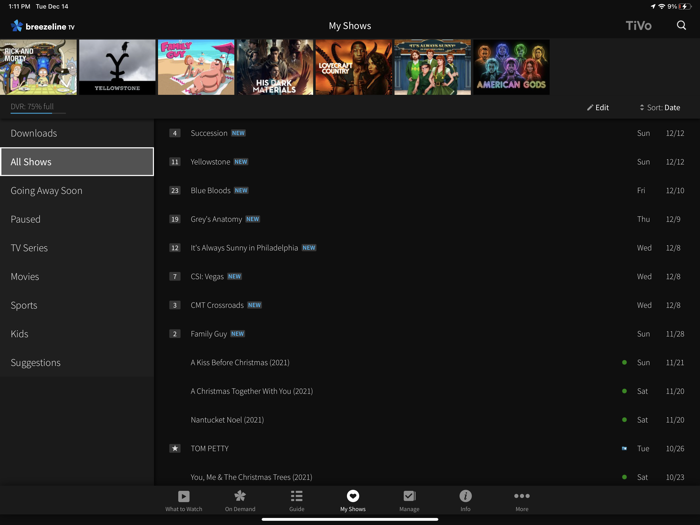700x525 pixels.
Task: Tap blue flag icon for TOM PETTY
Action: coord(624,448)
